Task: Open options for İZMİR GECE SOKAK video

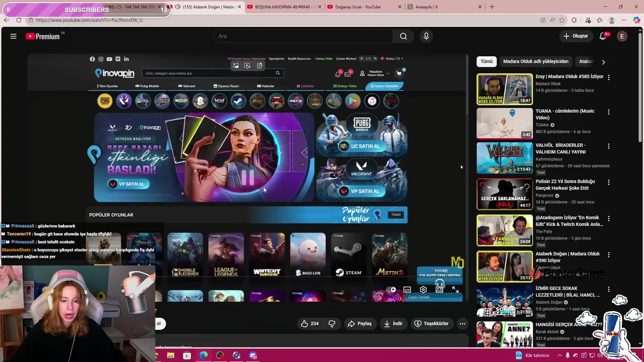Action: click(609, 289)
